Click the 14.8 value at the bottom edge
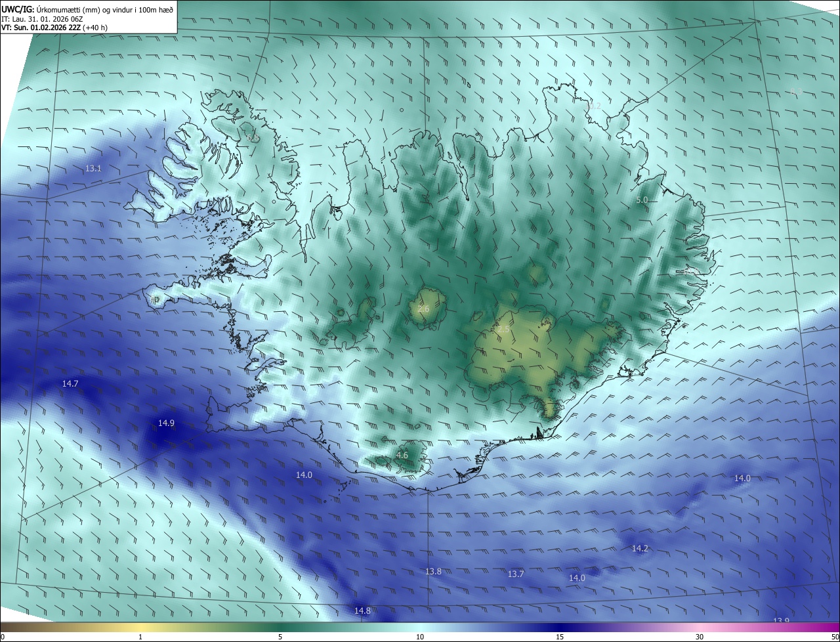 [x=362, y=611]
